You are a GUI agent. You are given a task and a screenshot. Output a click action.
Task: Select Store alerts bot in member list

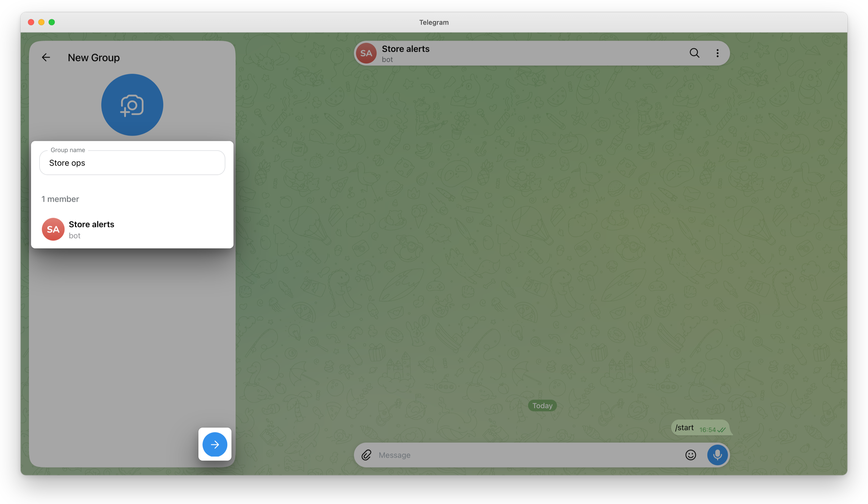coord(132,229)
